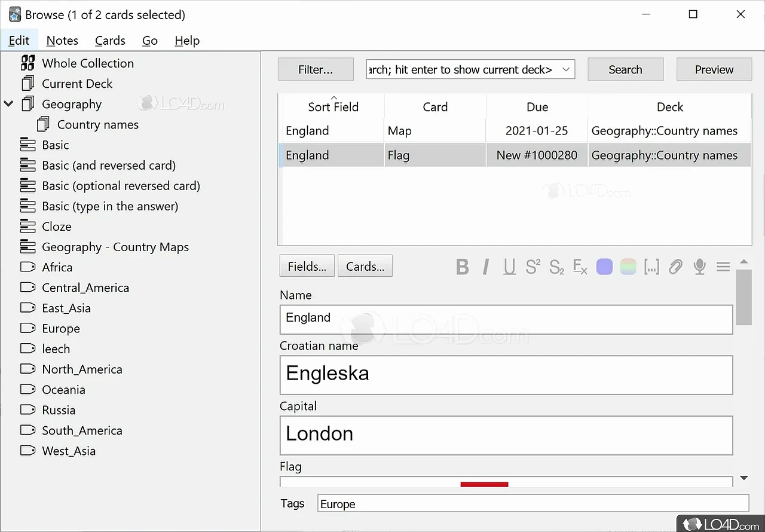Screen dimensions: 765x532
Task: Remove formatting with the Fx button
Action: [x=580, y=267]
